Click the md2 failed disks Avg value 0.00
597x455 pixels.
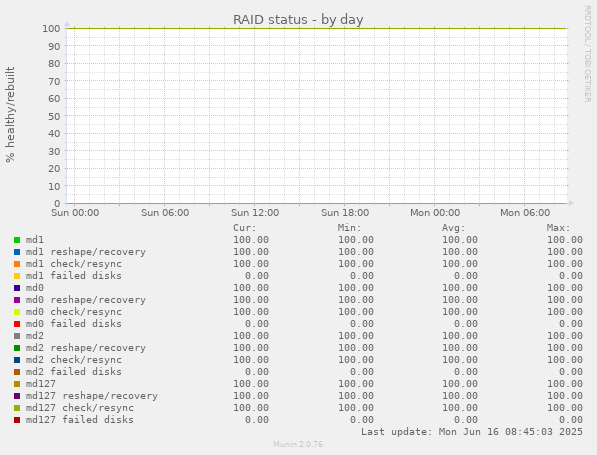[x=466, y=372]
